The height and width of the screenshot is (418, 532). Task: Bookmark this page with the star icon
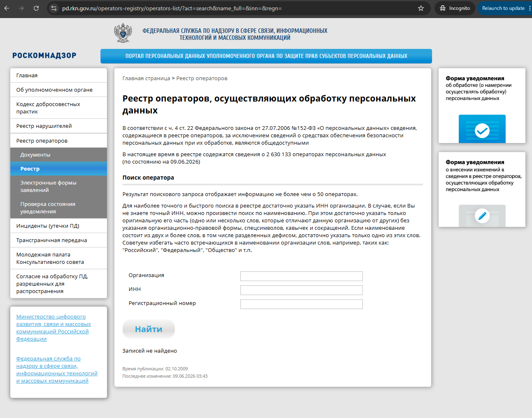pyautogui.click(x=421, y=8)
